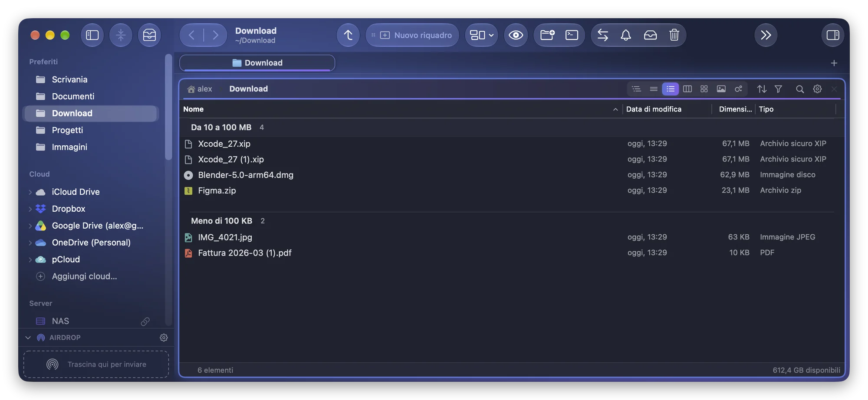The height and width of the screenshot is (400, 868).
Task: Expand the Google Drive chevron
Action: 30,226
